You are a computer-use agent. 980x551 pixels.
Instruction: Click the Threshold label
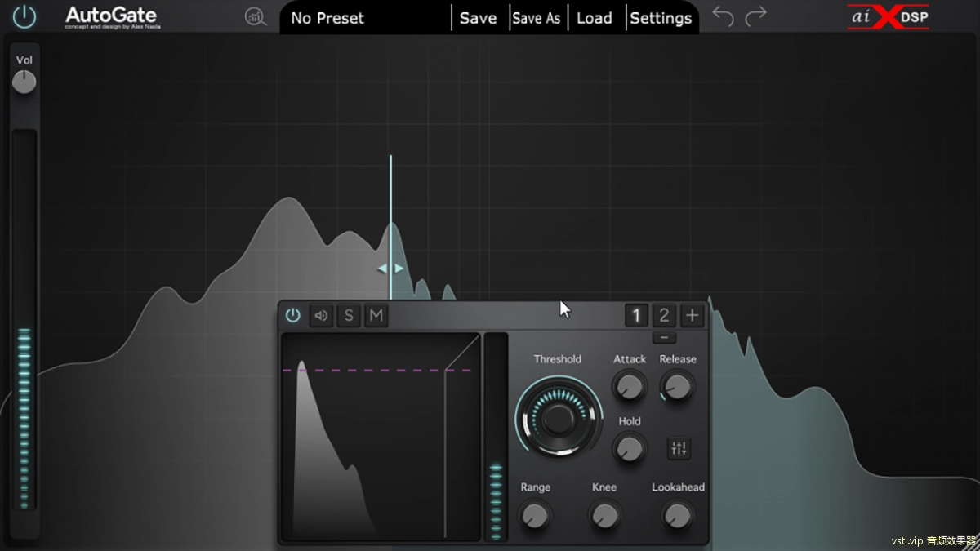pyautogui.click(x=558, y=359)
